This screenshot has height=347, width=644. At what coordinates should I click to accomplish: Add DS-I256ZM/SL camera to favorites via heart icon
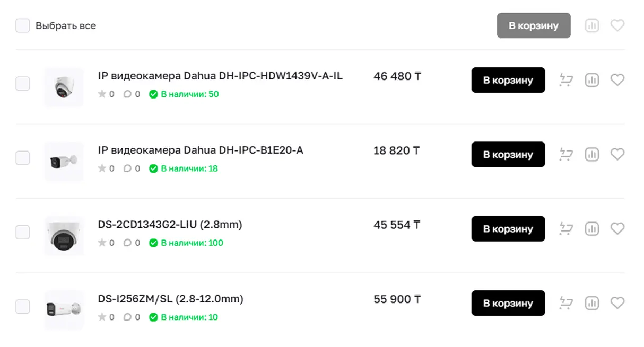[617, 303]
